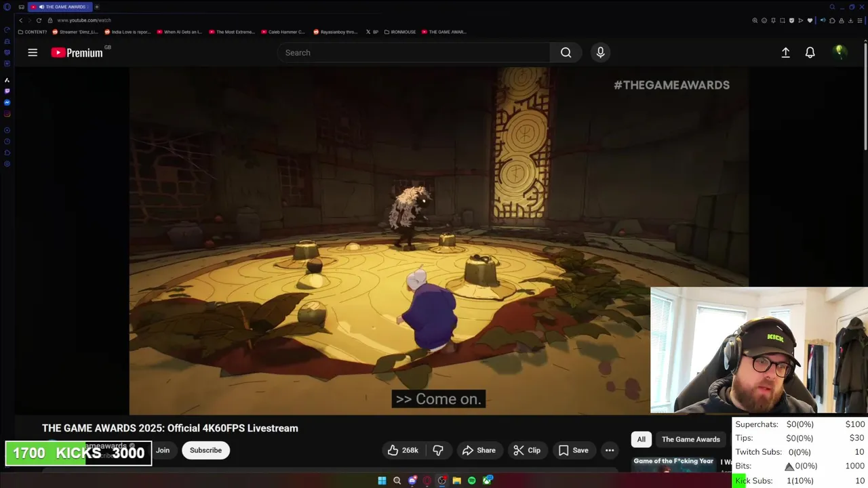
Task: Open YouTube notifications bell
Action: (x=810, y=52)
